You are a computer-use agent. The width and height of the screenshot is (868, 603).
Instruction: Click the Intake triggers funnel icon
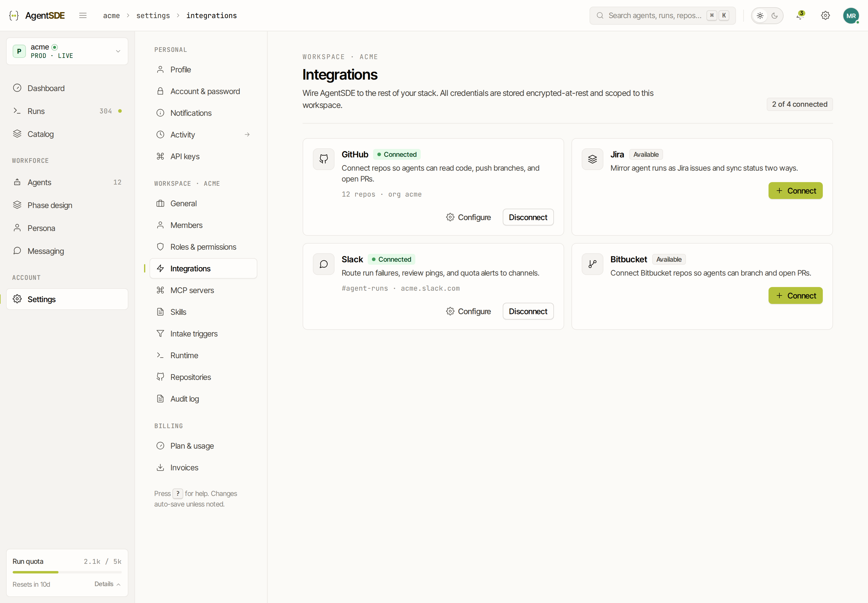click(x=160, y=334)
